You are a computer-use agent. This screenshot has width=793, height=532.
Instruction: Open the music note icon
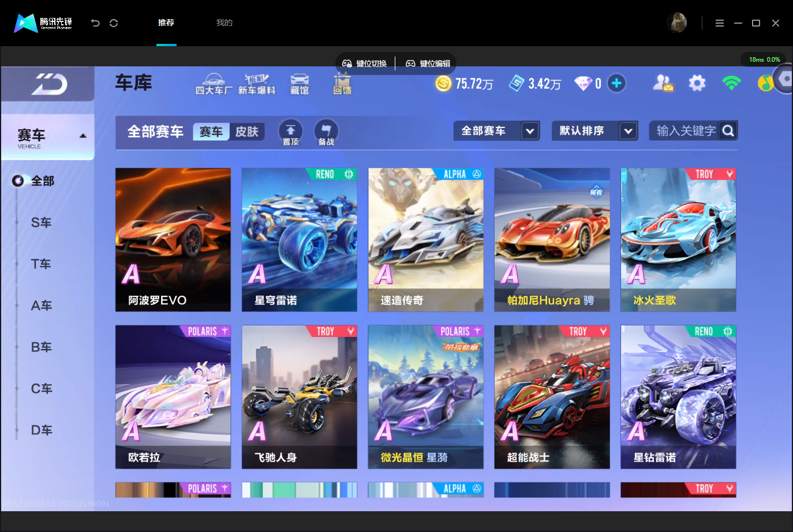765,84
